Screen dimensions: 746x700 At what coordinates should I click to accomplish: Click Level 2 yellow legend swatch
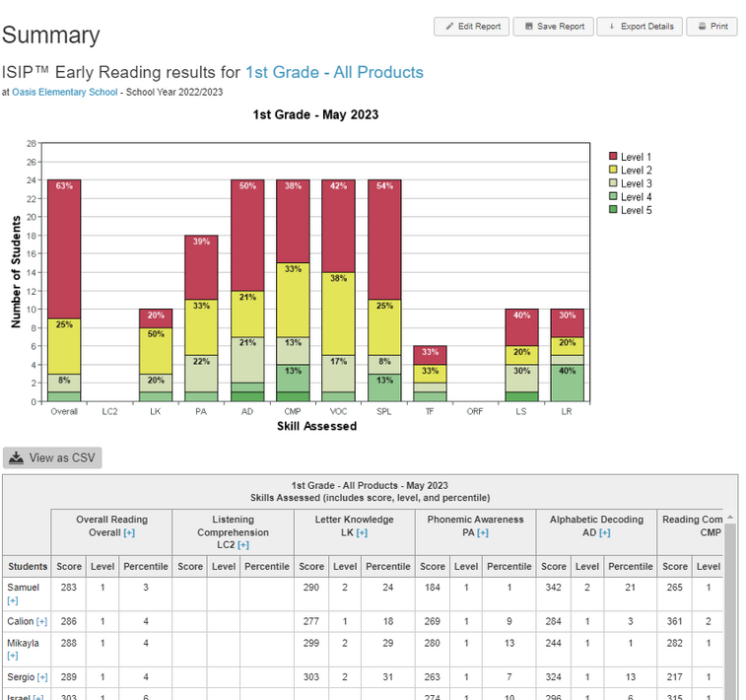coord(613,170)
